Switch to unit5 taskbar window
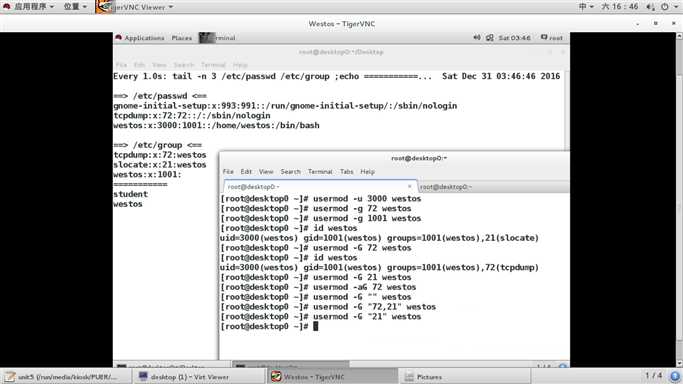The image size is (683, 384). coord(67,377)
